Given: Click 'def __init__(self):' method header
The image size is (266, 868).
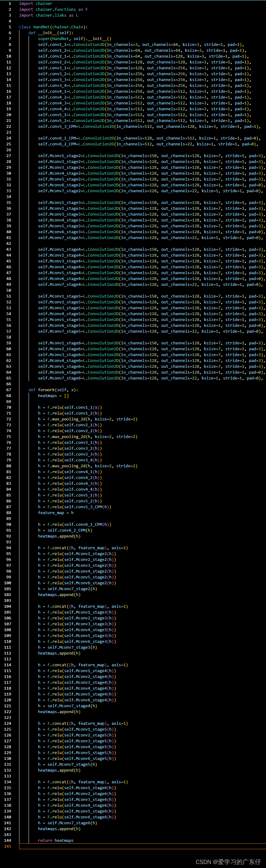Looking at the screenshot, I should pos(51,33).
